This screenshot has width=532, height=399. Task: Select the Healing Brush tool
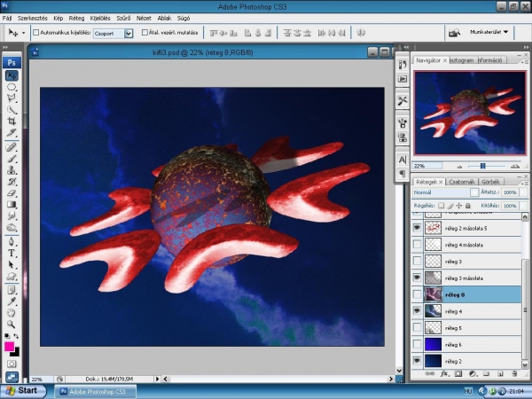(12, 147)
